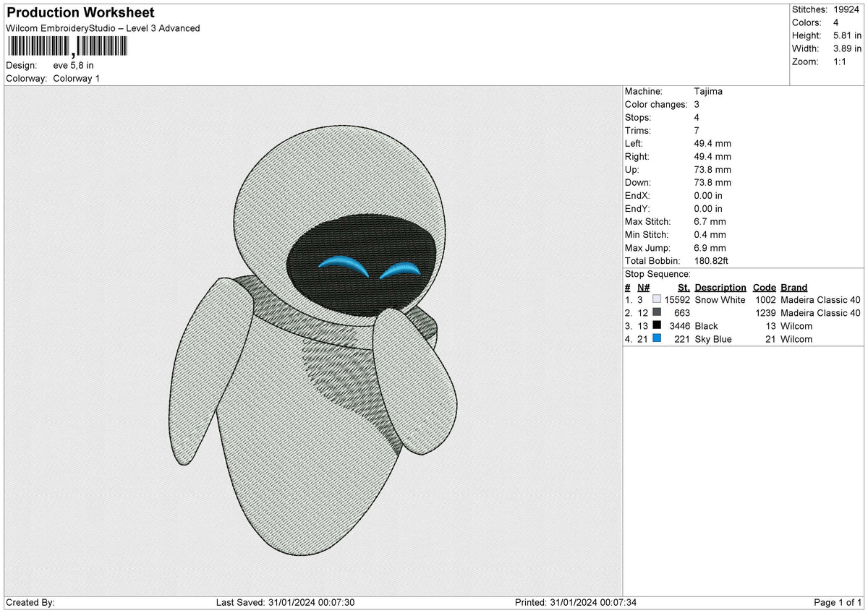868x613 pixels.
Task: Click the Colors value '4' in the header
Action: 836,22
